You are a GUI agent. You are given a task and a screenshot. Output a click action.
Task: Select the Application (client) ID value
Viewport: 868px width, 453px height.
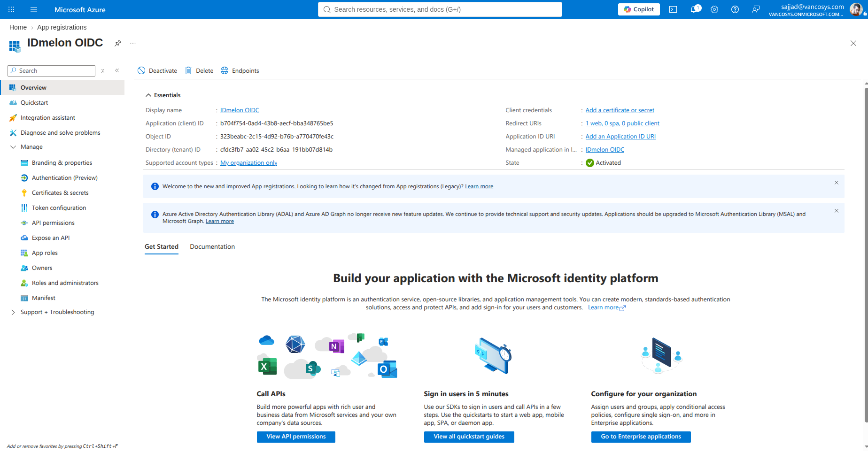pyautogui.click(x=277, y=123)
